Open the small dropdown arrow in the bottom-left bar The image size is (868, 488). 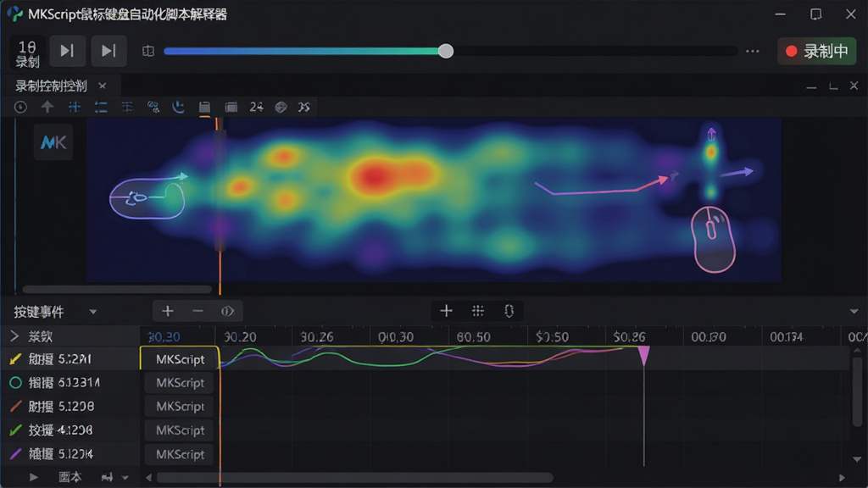click(125, 478)
